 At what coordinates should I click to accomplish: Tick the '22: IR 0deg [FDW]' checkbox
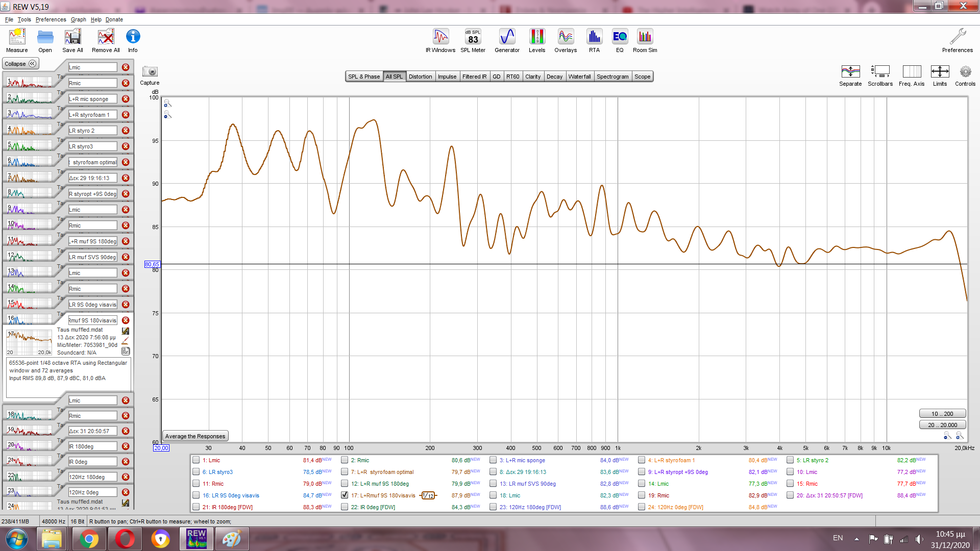click(345, 507)
